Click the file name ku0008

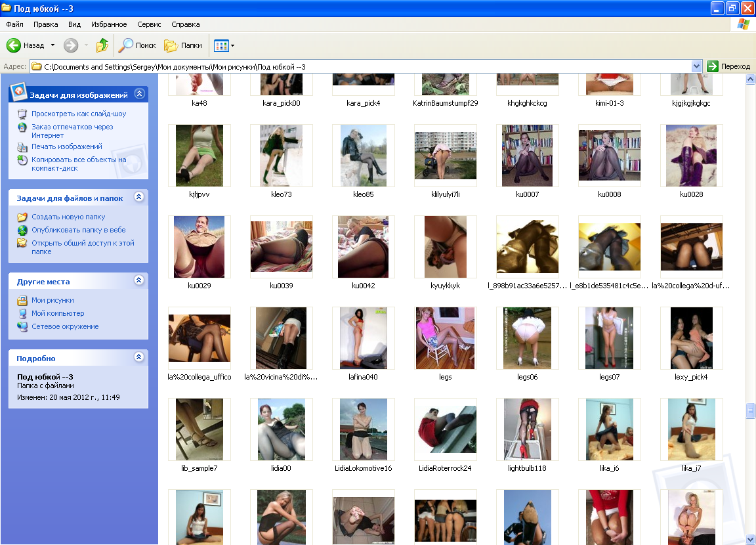(610, 194)
